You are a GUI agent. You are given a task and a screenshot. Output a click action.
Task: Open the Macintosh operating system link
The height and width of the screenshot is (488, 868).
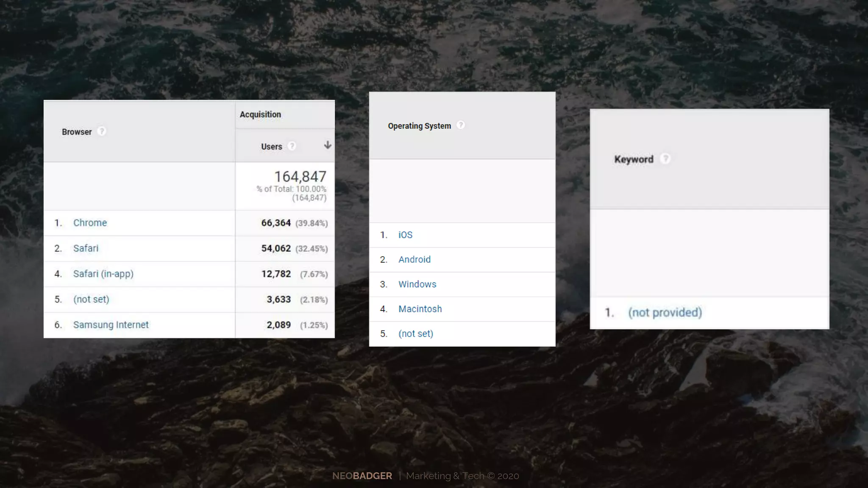[420, 309]
